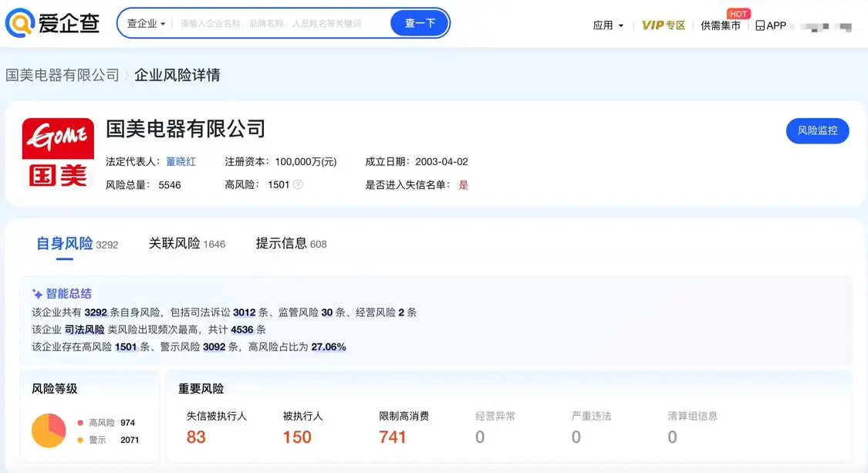Go to VIP专区

point(664,25)
